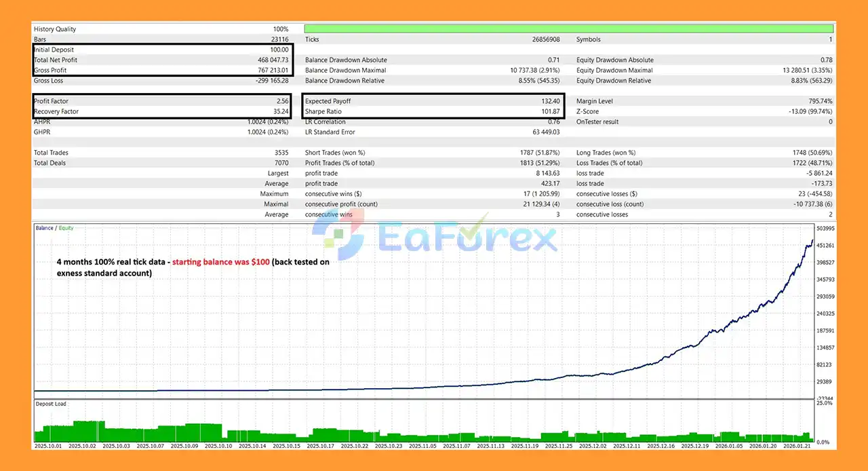Screen dimensions: 868x471
Task: Click the red starting balance was $100 text
Action: click(x=220, y=261)
